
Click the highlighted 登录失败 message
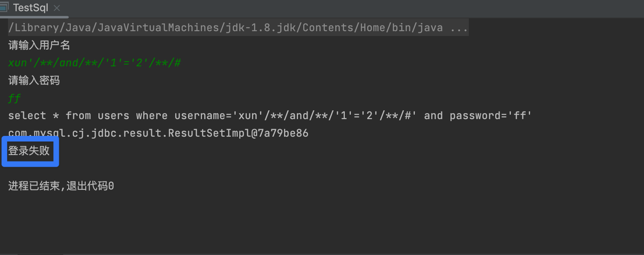(x=29, y=151)
